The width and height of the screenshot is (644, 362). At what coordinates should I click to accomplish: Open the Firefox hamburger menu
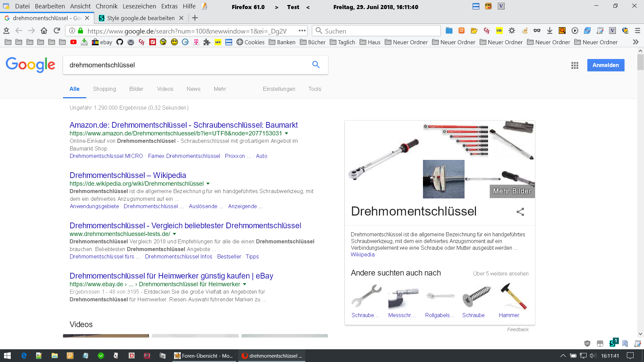point(637,31)
